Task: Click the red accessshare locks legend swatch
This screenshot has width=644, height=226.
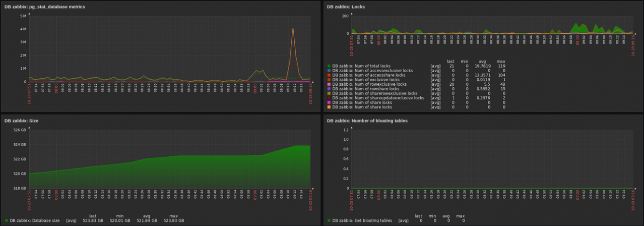Action: pos(329,75)
